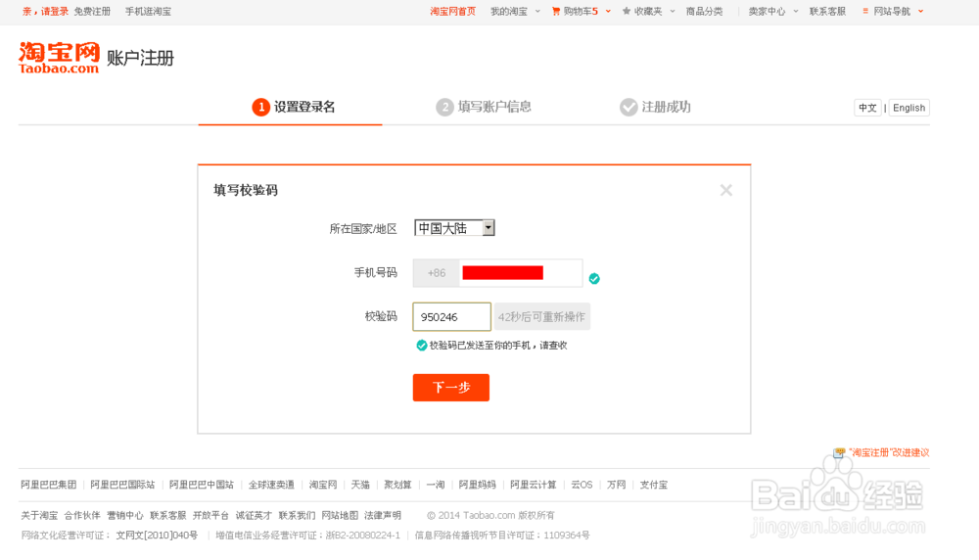The image size is (979, 560).
Task: Click footer link 一淘
Action: click(x=436, y=485)
